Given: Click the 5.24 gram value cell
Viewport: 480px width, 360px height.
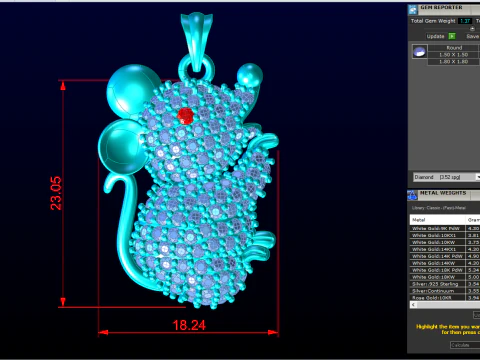Looking at the screenshot, I should coord(473,270).
